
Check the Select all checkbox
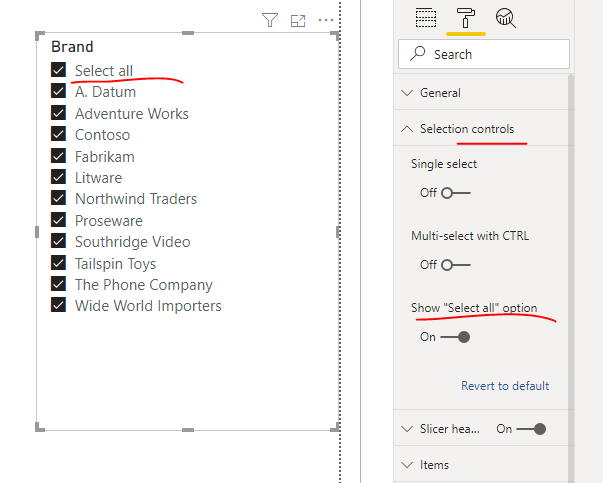point(58,70)
